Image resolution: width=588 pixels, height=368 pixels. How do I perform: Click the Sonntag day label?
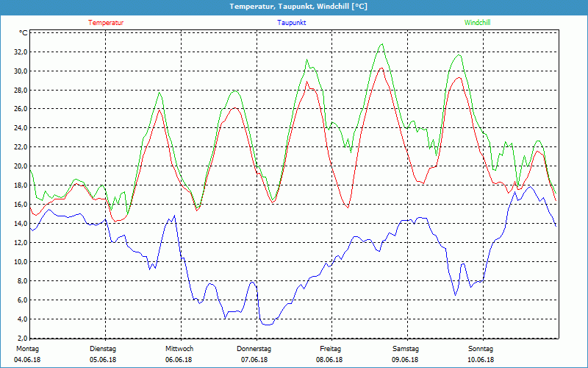coord(481,349)
